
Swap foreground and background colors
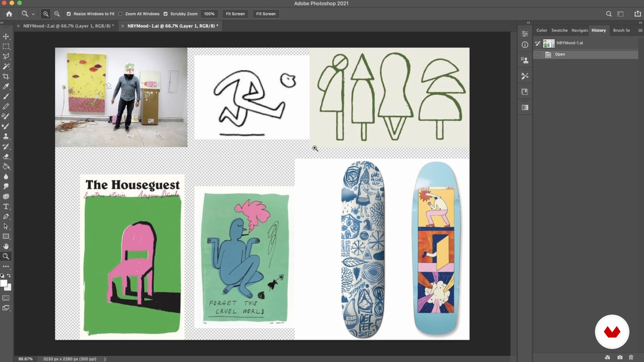point(9,276)
